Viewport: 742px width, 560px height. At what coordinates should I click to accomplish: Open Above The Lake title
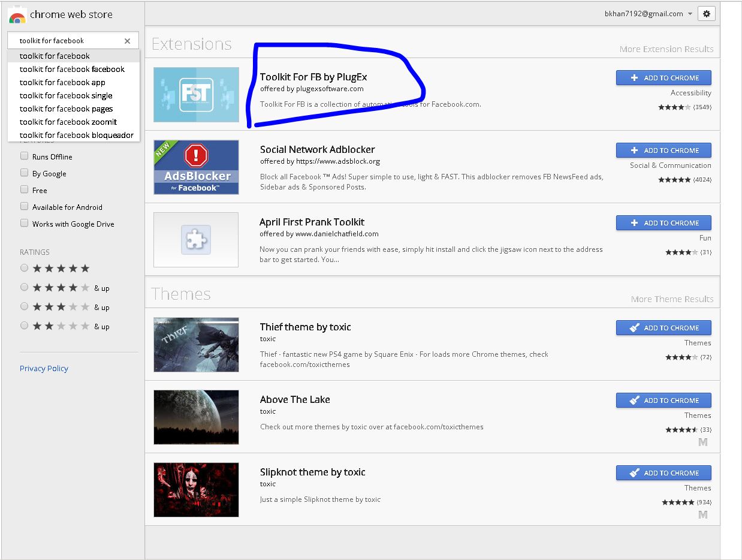click(295, 399)
